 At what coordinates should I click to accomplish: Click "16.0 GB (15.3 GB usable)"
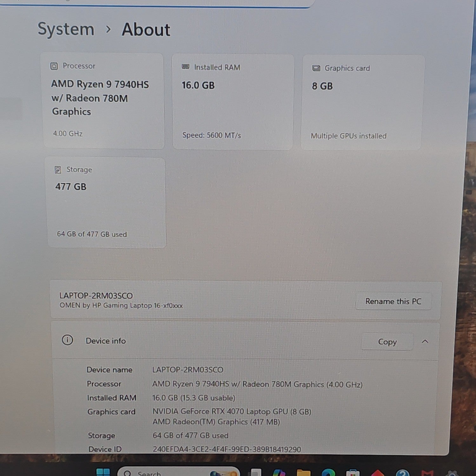(x=194, y=398)
